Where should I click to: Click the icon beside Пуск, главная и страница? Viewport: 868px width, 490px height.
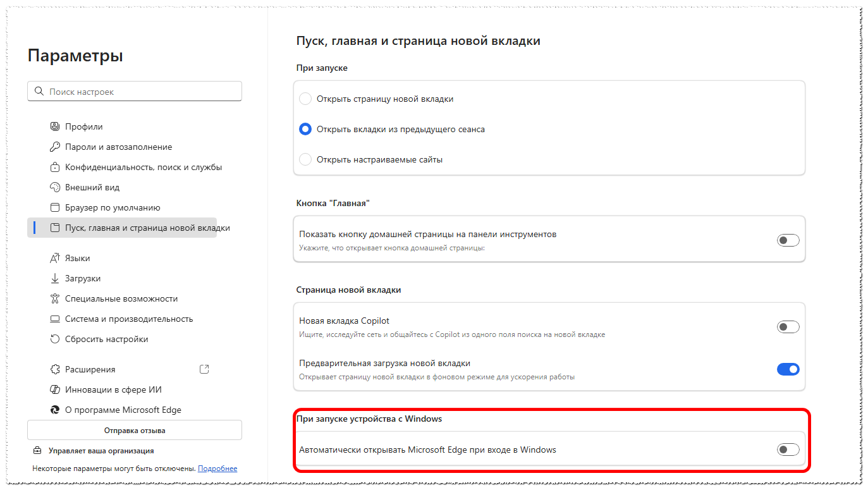pos(54,228)
